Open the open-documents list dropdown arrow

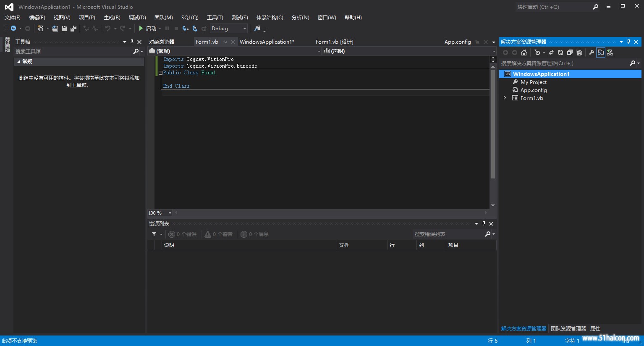coord(494,42)
